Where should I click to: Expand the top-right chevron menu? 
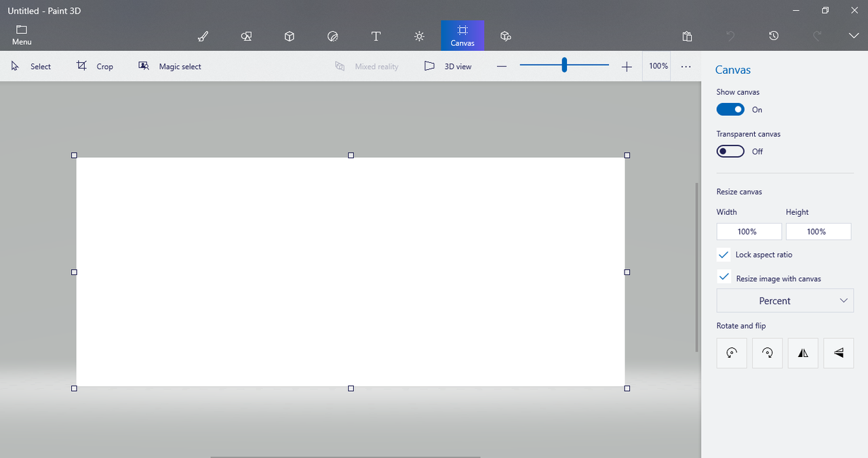coord(853,35)
